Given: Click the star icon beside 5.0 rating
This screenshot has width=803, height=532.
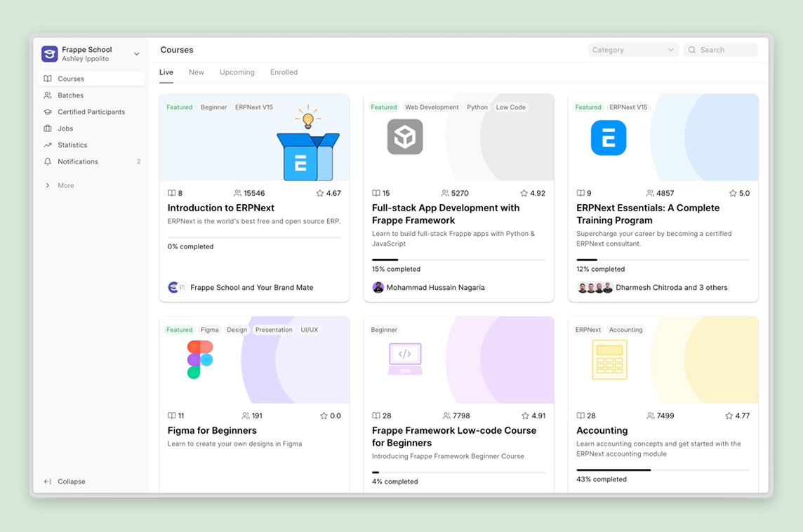Looking at the screenshot, I should click(733, 193).
